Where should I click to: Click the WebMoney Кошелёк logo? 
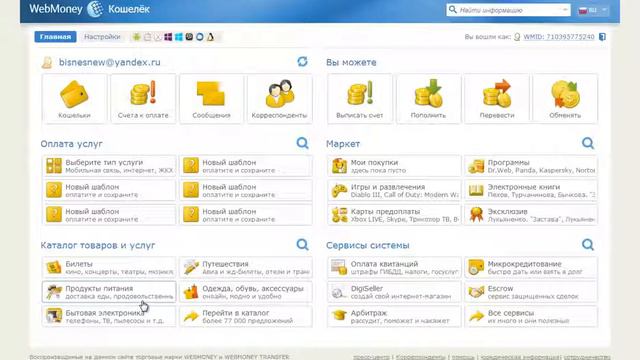point(89,9)
